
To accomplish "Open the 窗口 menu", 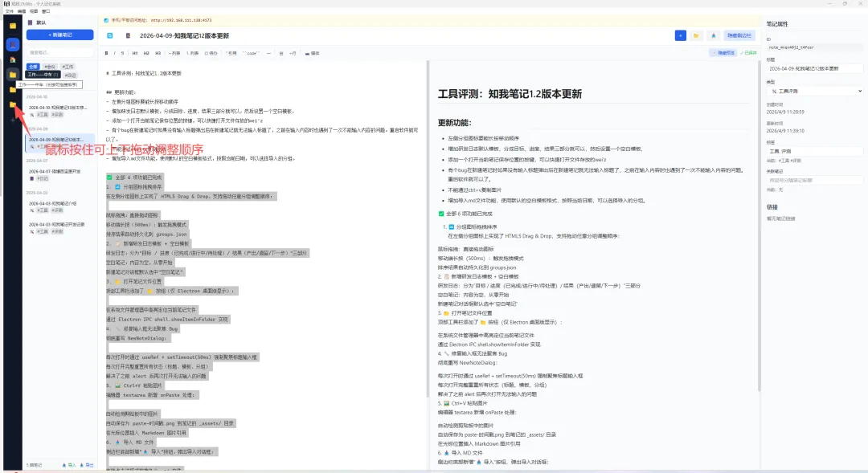I will tap(46, 11).
